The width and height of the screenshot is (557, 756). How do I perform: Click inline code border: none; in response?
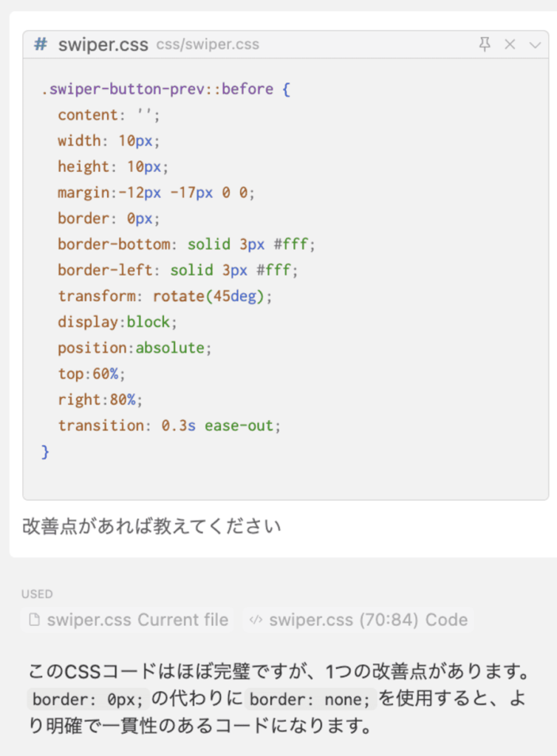point(310,699)
